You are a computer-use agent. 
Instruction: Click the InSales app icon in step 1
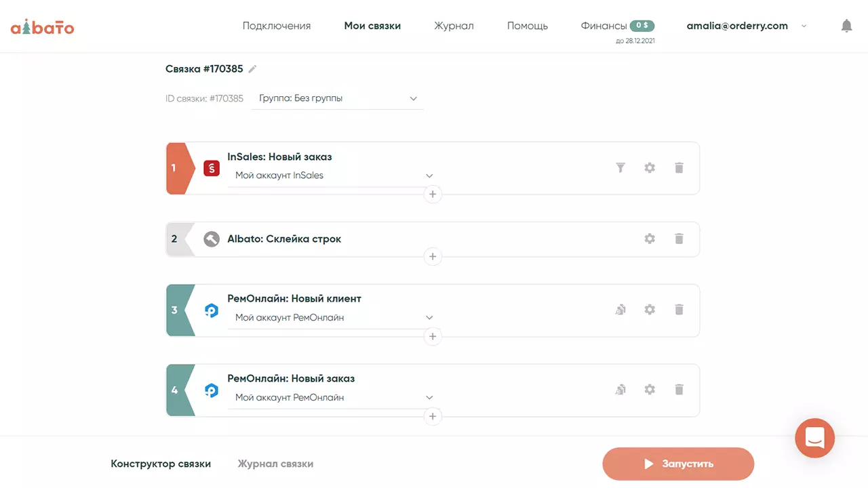point(212,168)
